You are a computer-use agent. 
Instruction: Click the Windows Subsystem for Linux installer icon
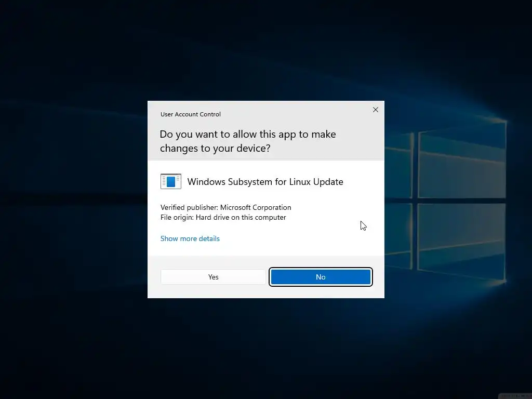[170, 181]
